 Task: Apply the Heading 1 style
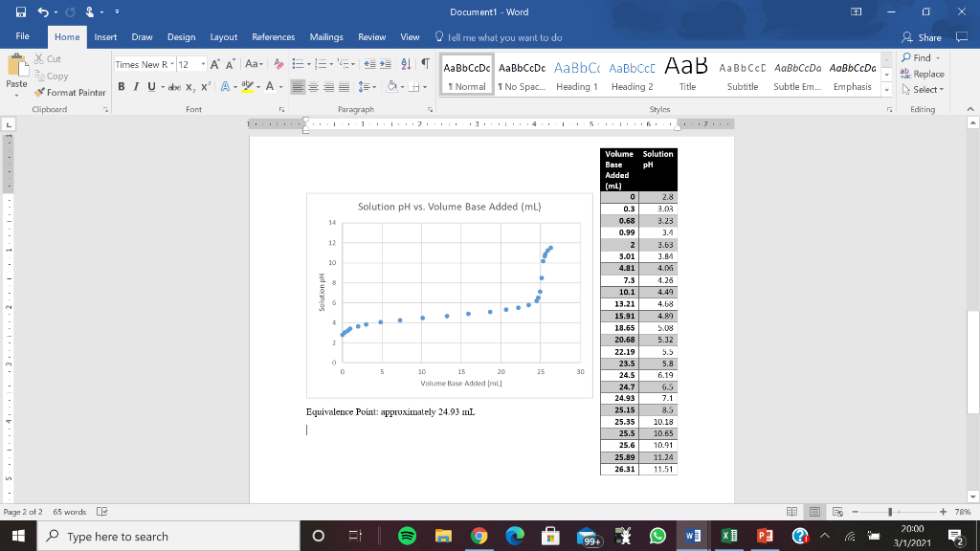tap(576, 75)
